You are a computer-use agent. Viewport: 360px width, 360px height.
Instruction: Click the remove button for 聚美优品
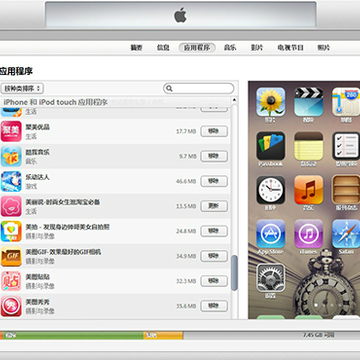[x=214, y=131]
